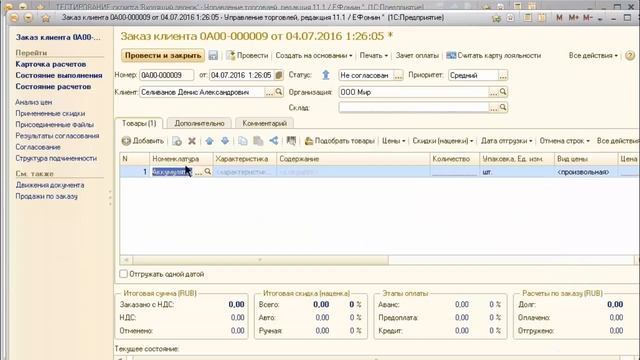Click the magnifier in the Номенклатура cell
640x360 pixels.
click(208, 172)
